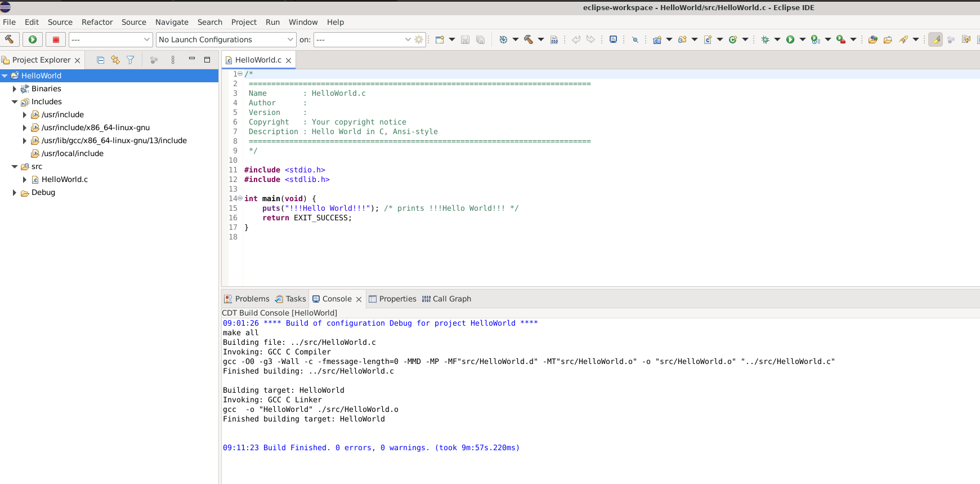Open Project Explorer View Menu dots

click(x=173, y=60)
